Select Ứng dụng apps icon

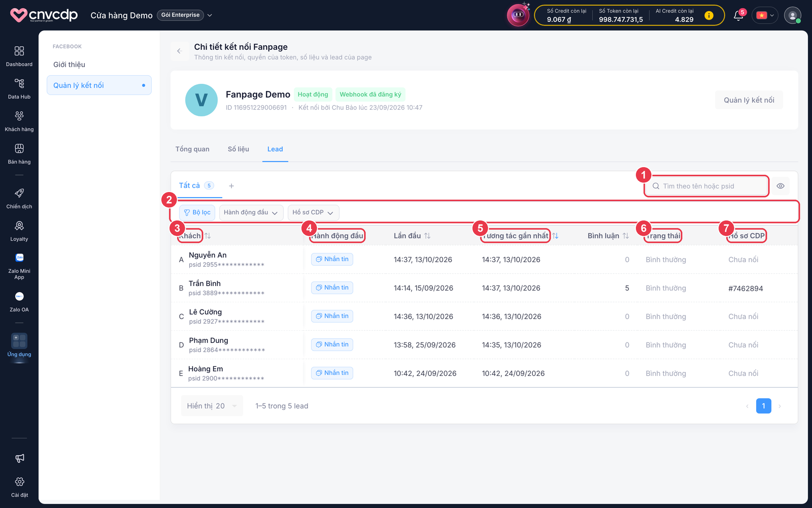click(x=19, y=345)
